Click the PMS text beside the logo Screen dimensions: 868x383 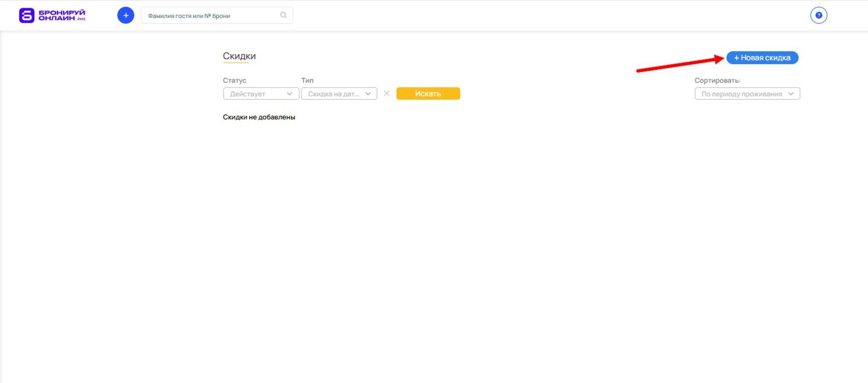(81, 19)
